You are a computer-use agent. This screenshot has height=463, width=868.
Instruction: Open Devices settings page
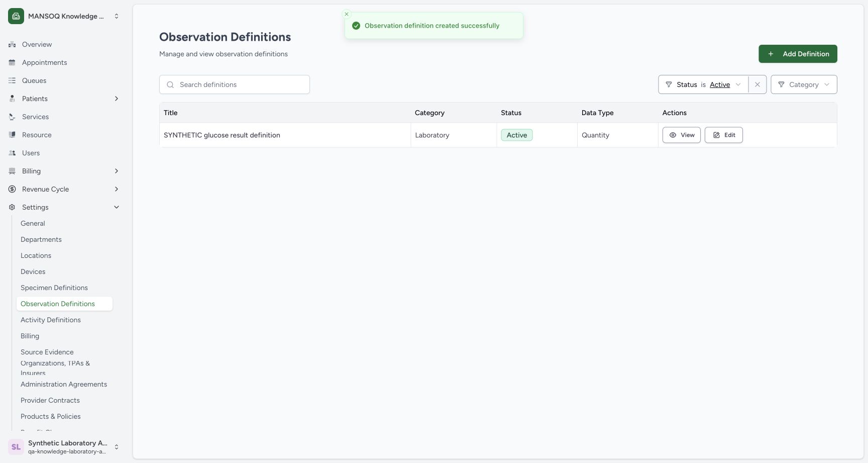(33, 271)
